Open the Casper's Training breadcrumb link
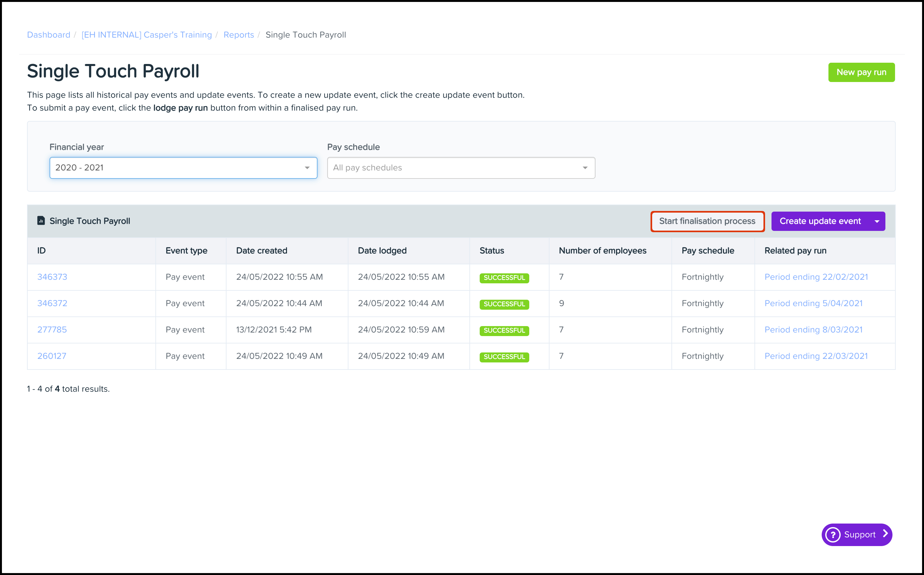Image resolution: width=924 pixels, height=575 pixels. click(146, 35)
